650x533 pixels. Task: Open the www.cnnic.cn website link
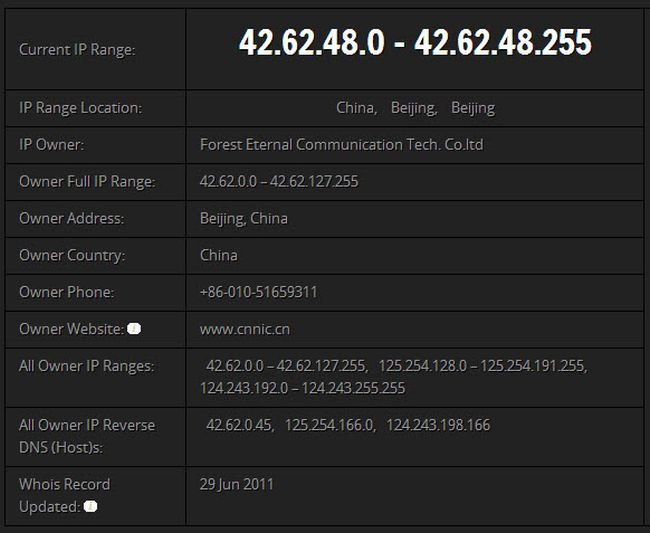(x=245, y=329)
